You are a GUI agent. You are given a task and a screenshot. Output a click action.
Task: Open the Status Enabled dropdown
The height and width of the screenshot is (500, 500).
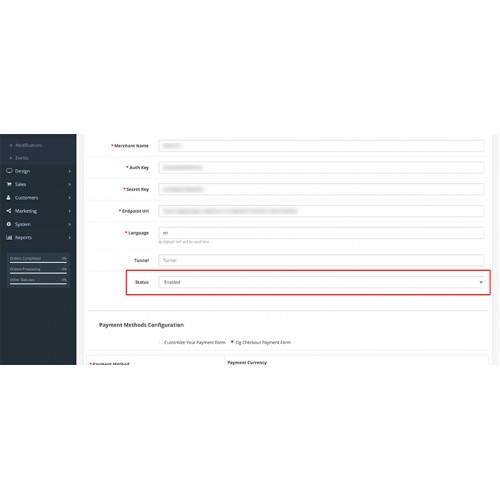point(321,282)
